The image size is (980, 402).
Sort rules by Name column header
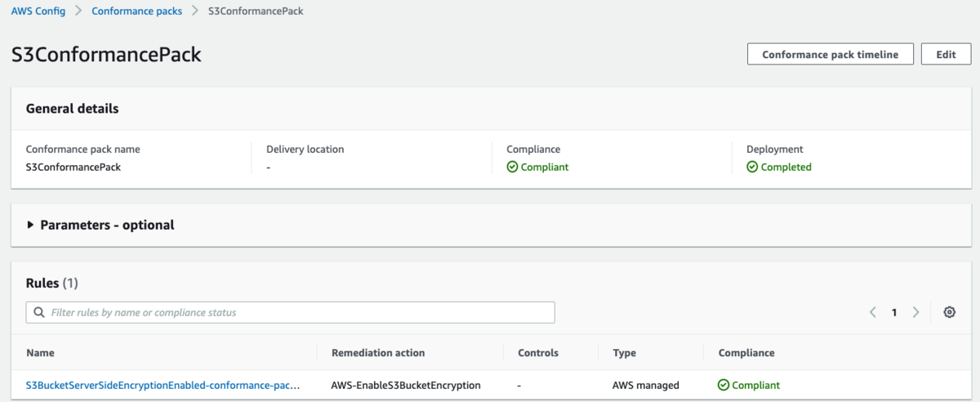pyautogui.click(x=40, y=353)
